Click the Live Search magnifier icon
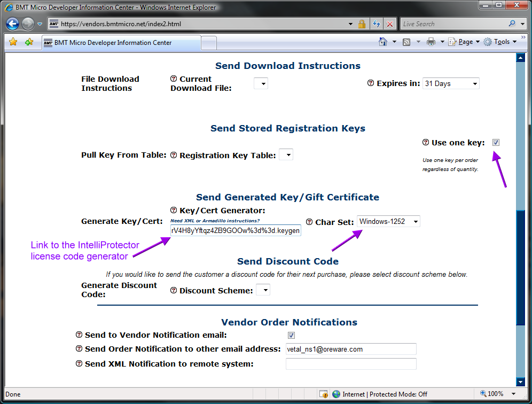 pos(512,24)
